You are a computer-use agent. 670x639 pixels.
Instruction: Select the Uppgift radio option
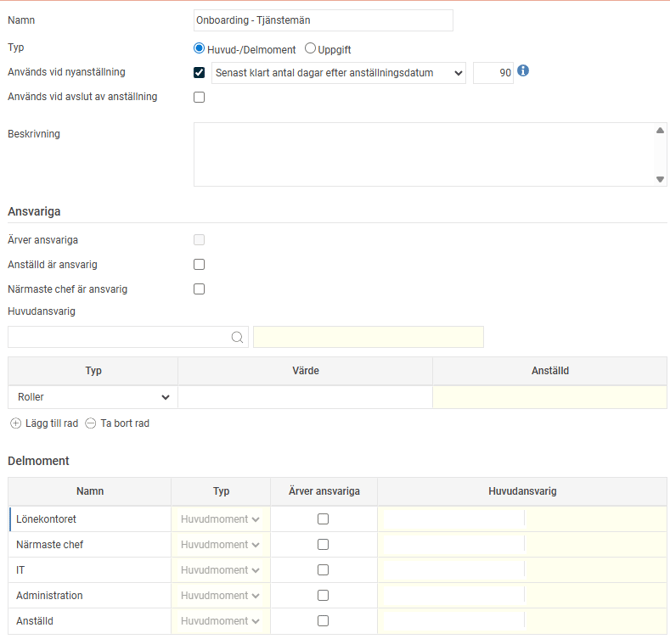coord(310,48)
